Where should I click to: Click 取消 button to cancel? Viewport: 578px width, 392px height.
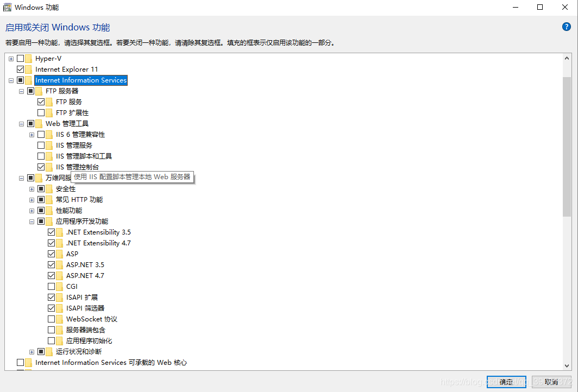pos(551,382)
